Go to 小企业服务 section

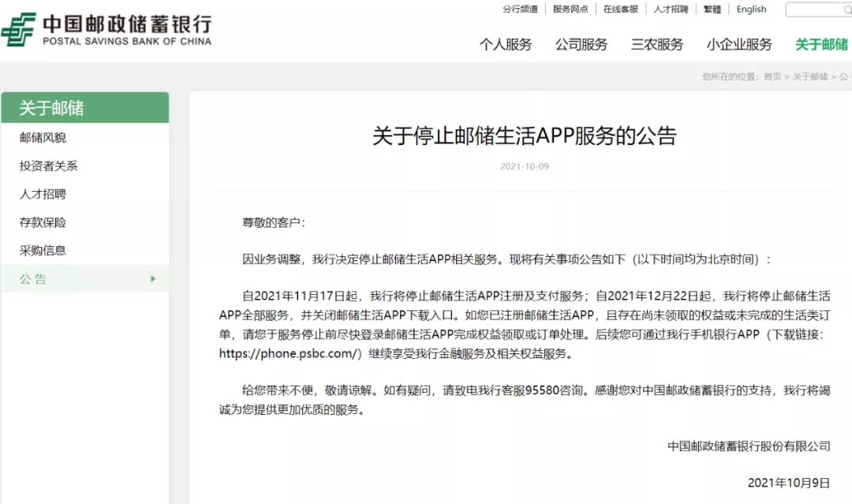739,44
